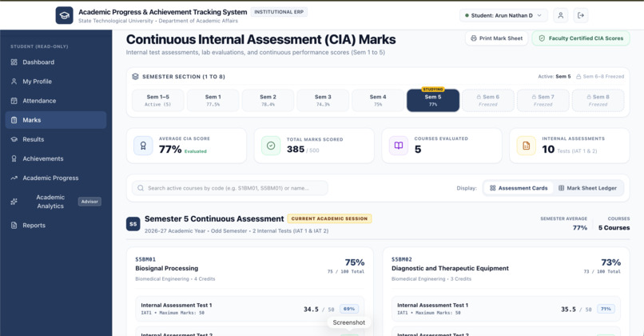Open Reports section
Screen dimensions: 644x336
pos(56,226)
